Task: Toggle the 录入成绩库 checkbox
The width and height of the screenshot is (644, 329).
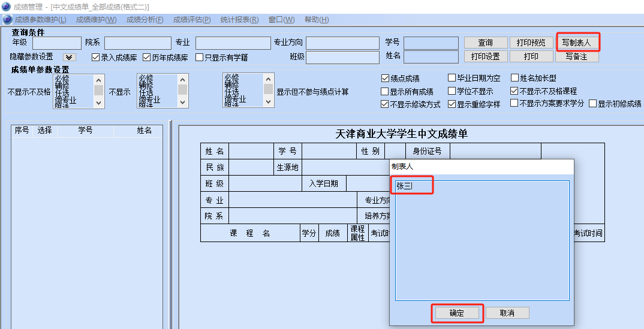Action: pos(95,58)
